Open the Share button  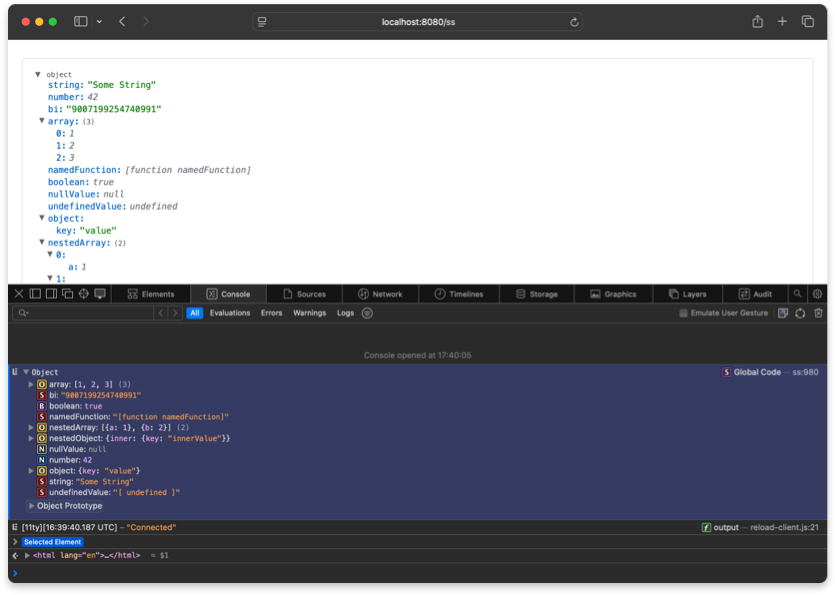(757, 21)
